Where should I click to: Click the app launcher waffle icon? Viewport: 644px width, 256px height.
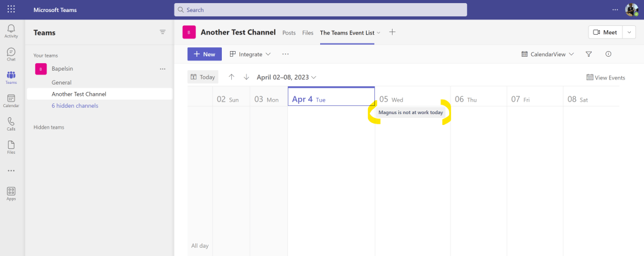[x=11, y=9]
